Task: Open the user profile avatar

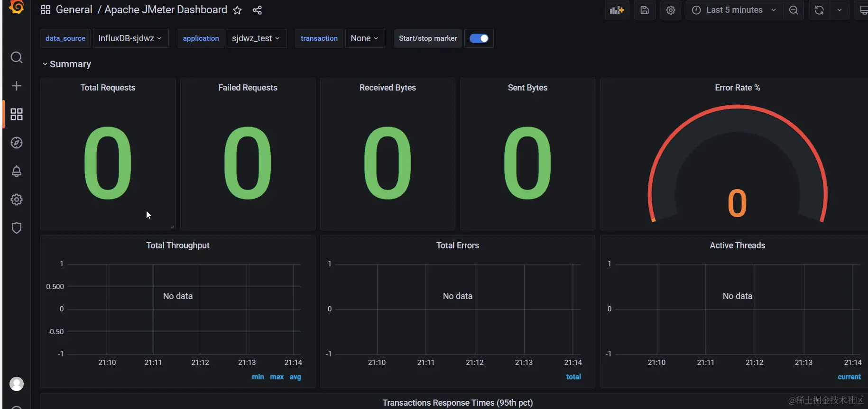Action: (x=17, y=384)
